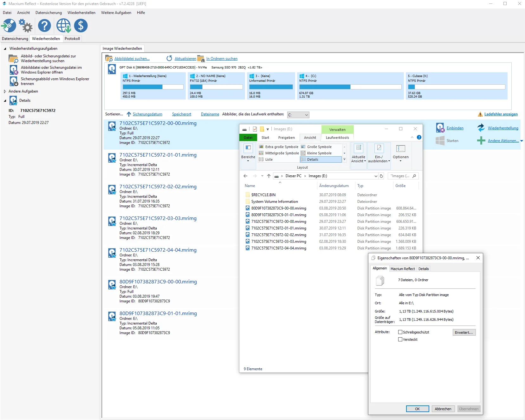
Task: Click the Explorer search box for Images
Action: [x=403, y=176]
